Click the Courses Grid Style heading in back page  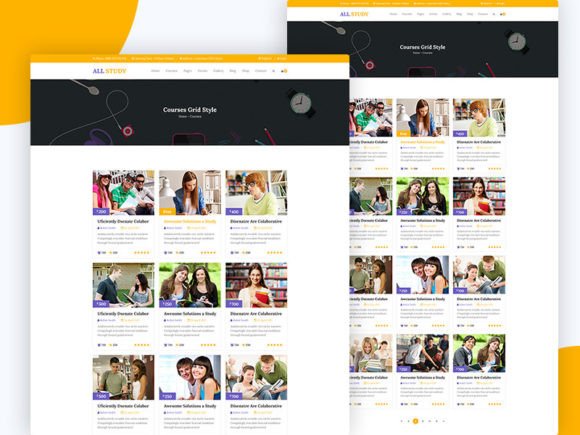(x=422, y=47)
